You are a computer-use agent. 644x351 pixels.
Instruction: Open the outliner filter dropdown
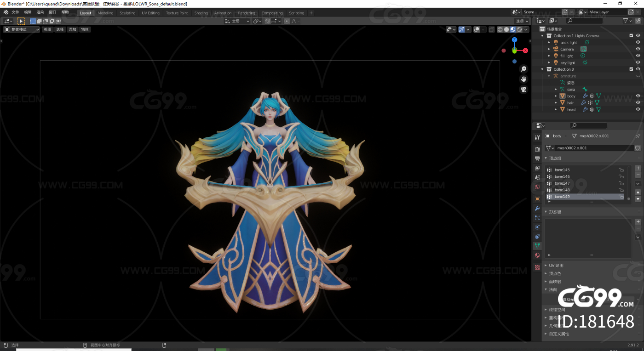pyautogui.click(x=627, y=21)
